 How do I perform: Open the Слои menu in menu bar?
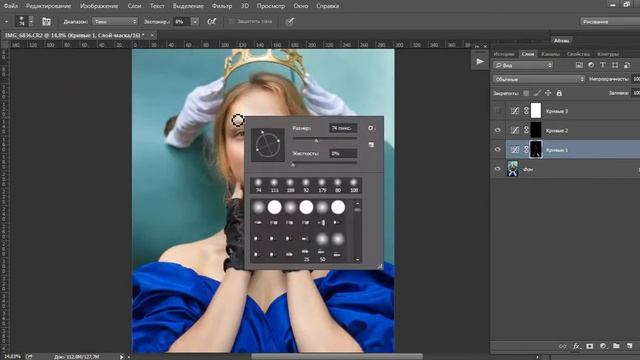tap(134, 6)
